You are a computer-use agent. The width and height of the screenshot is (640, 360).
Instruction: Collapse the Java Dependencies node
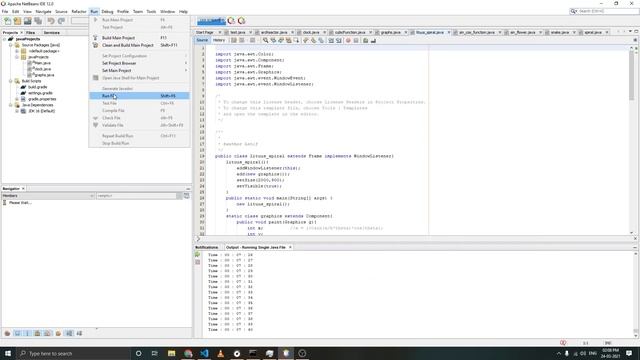pos(11,105)
